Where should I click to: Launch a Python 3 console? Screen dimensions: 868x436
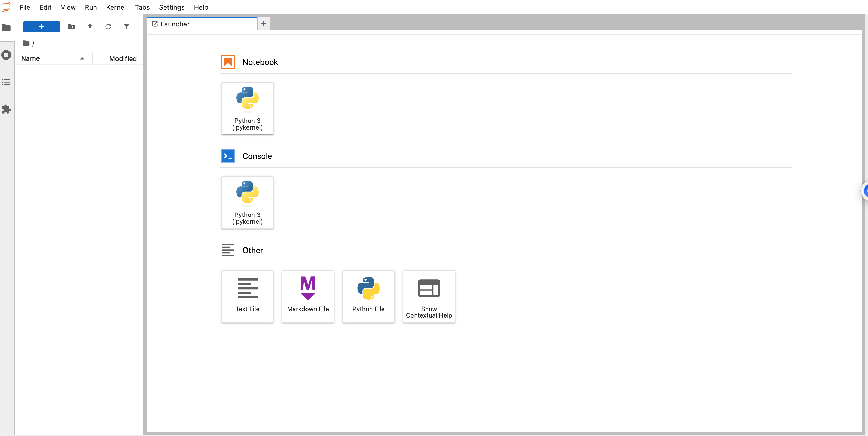pos(247,202)
